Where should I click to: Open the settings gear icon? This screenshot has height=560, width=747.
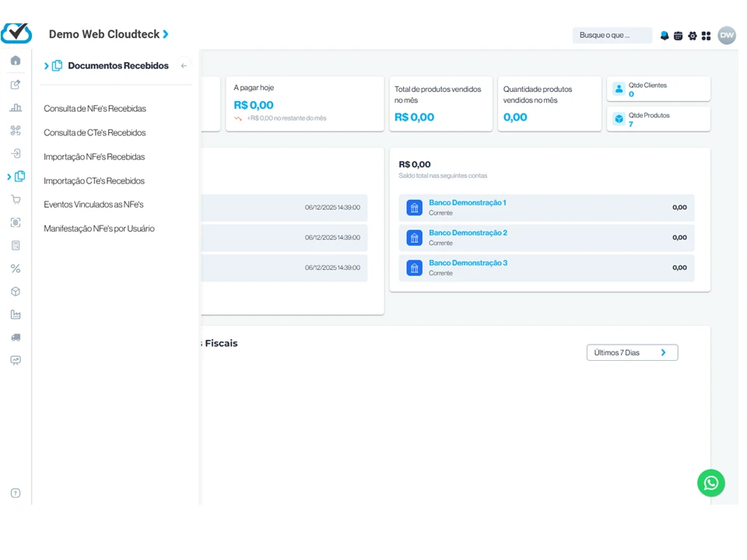coord(692,36)
